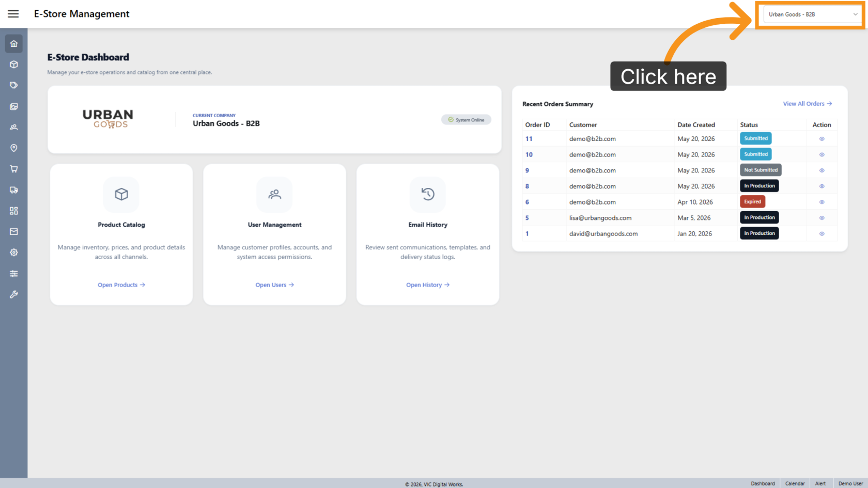Go to Home in the sidebar
This screenshot has height=488, width=868.
(x=14, y=44)
